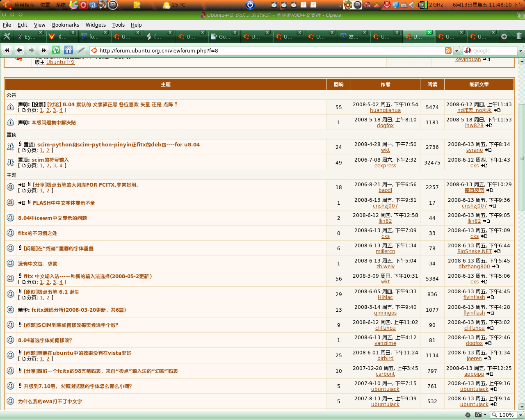Screen dimensions: 525x420
Task: Click the Rewind button in the navigation toolbar
Action: click(x=7, y=50)
